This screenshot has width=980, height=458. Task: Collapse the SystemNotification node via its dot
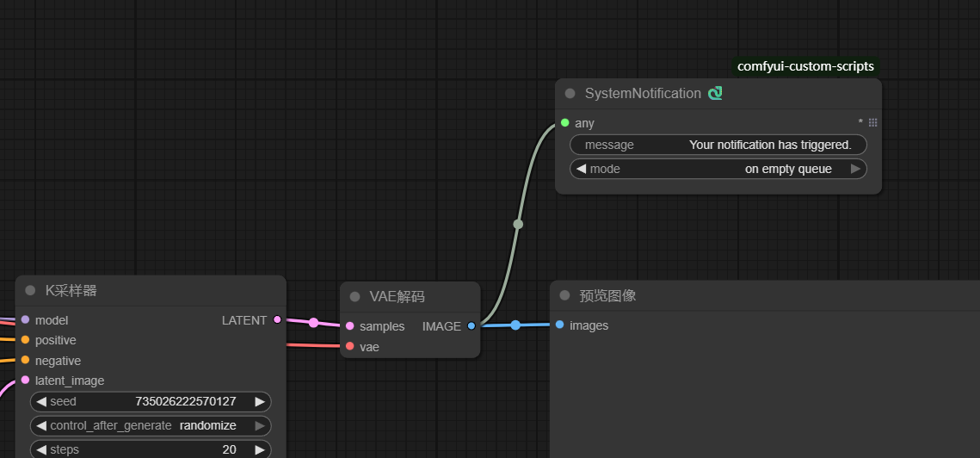click(x=570, y=93)
